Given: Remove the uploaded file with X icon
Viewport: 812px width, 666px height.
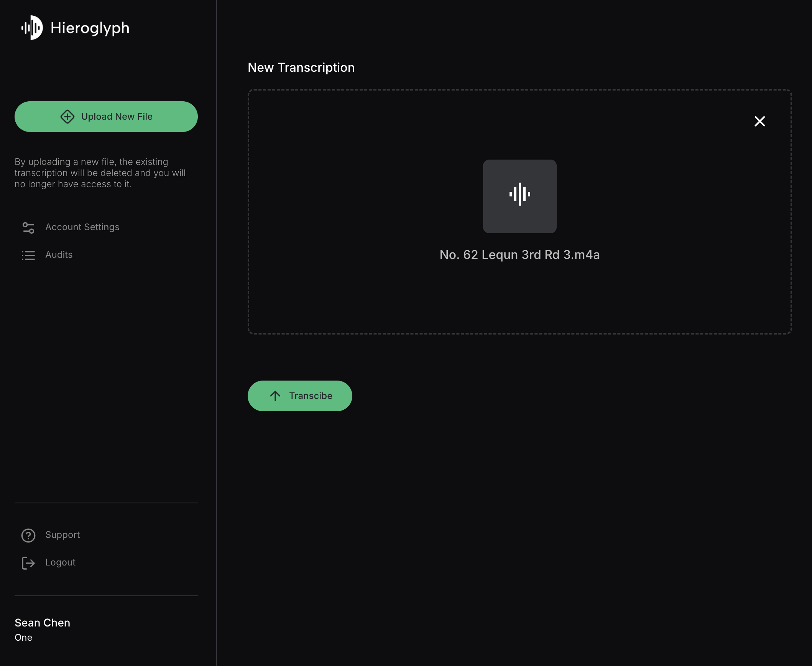Looking at the screenshot, I should [759, 121].
